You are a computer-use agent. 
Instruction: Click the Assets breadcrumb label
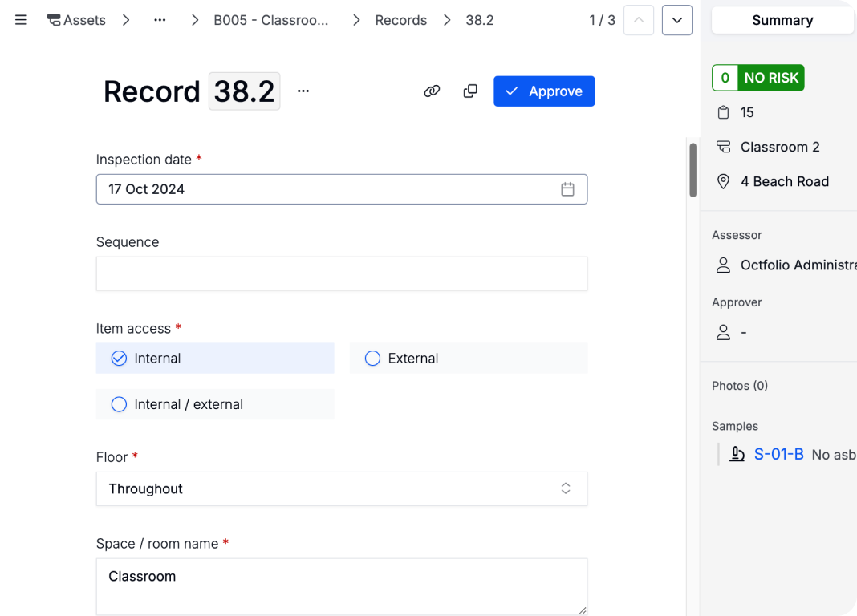84,20
